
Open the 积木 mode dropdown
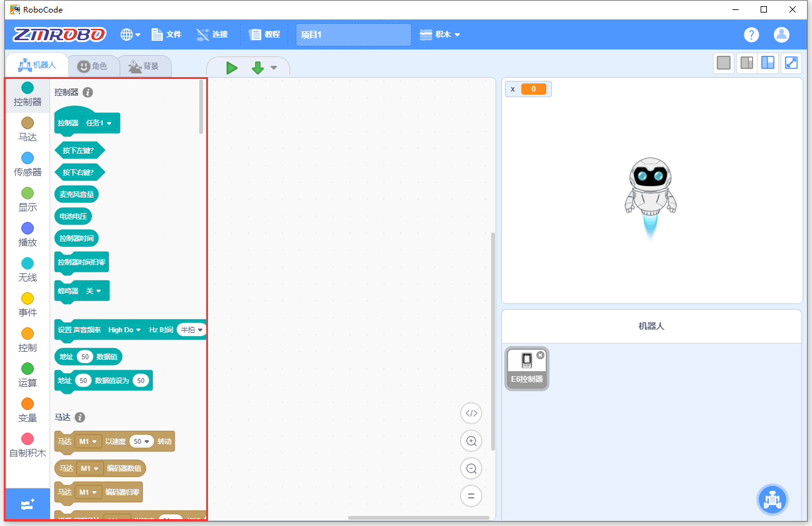[x=440, y=34]
